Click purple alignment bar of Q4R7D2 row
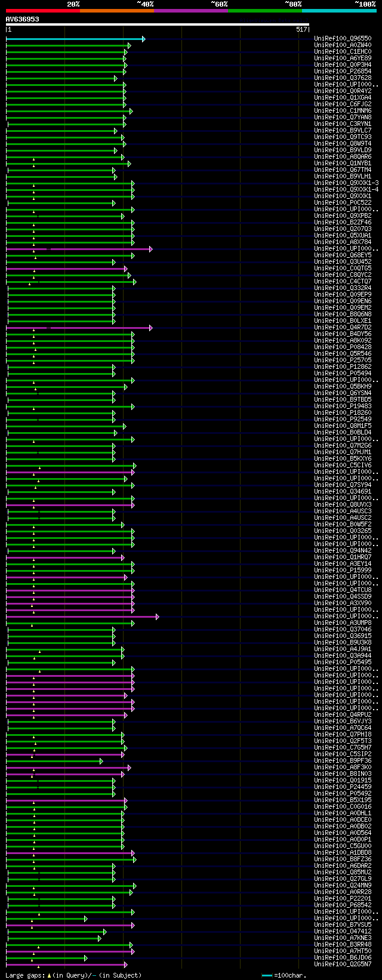This screenshot has height=980, width=382. click(x=79, y=328)
